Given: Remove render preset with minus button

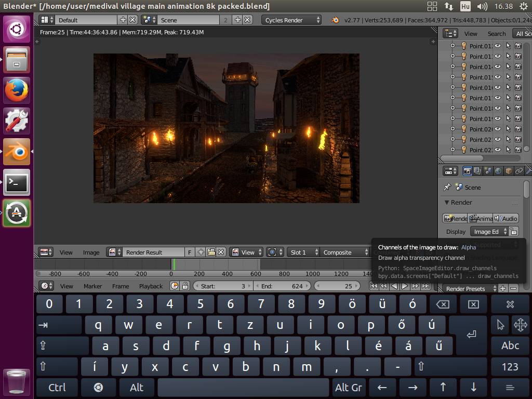Looking at the screenshot, I should [513, 289].
